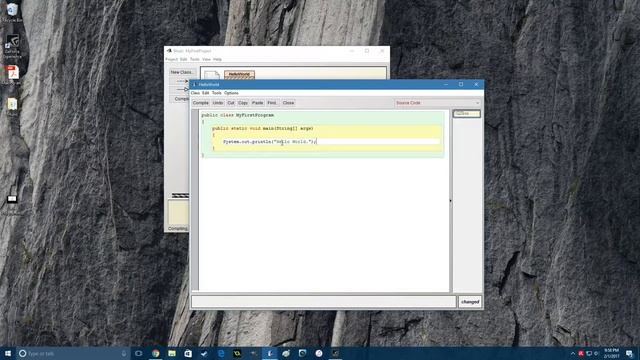Minimize the HelloWorld editor window
The width and height of the screenshot is (640, 360).
click(x=446, y=84)
